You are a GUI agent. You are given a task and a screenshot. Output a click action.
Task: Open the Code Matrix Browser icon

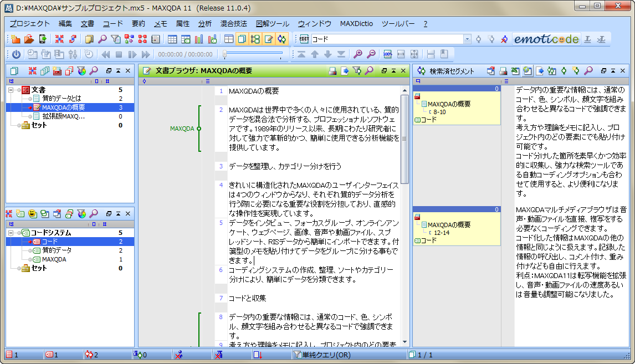click(129, 39)
